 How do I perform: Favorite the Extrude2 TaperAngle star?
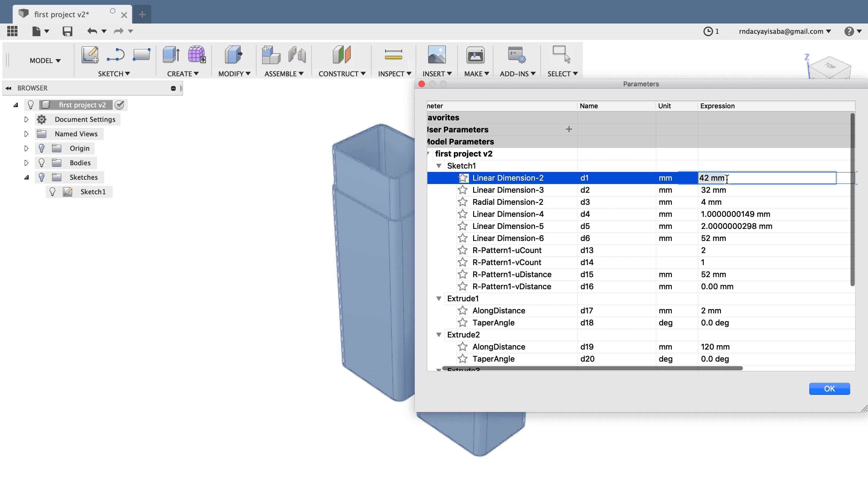[463, 359]
